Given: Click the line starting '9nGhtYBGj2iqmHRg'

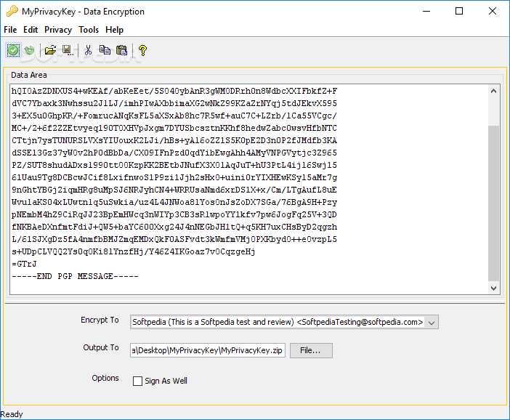Looking at the screenshot, I should (174, 190).
